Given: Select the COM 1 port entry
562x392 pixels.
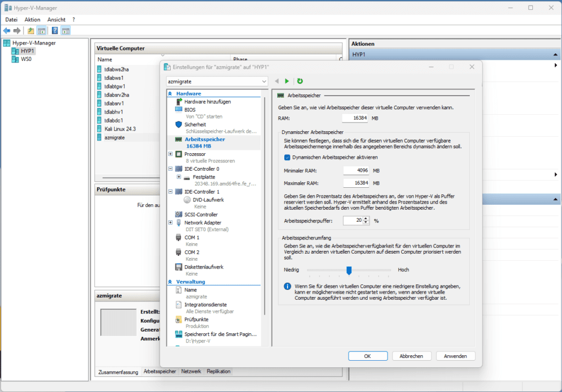Looking at the screenshot, I should pos(192,237).
